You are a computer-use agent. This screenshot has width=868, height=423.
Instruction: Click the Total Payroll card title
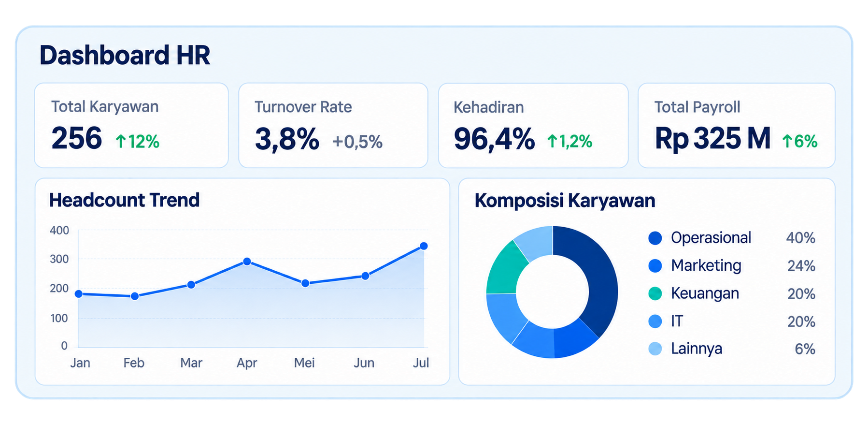697,107
